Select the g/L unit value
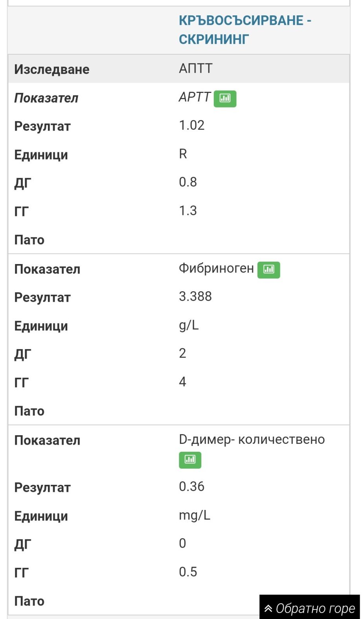The height and width of the screenshot is (619, 364). [x=189, y=325]
